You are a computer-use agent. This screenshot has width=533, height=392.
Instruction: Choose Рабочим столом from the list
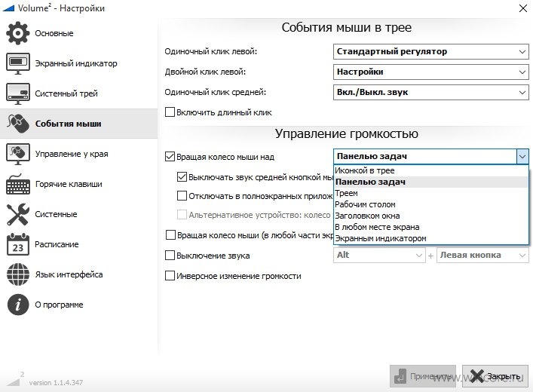(430, 204)
